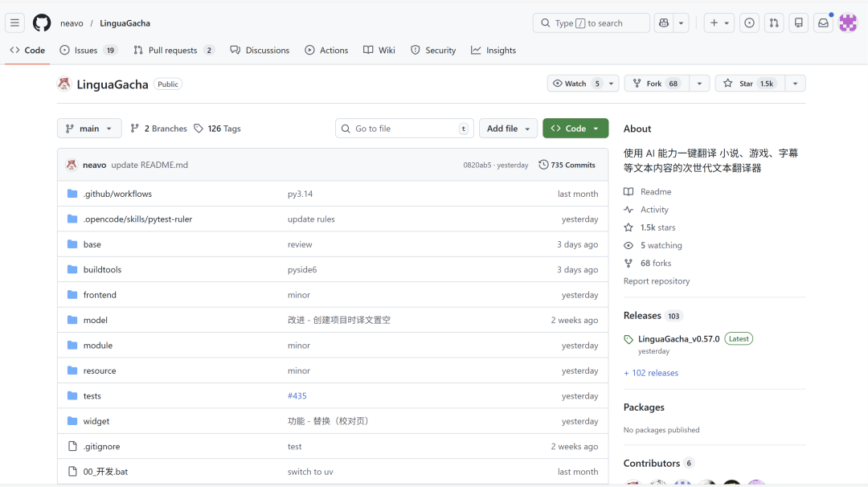The height and width of the screenshot is (487, 868).
Task: Open pull requests icon in top bar
Action: pos(773,23)
